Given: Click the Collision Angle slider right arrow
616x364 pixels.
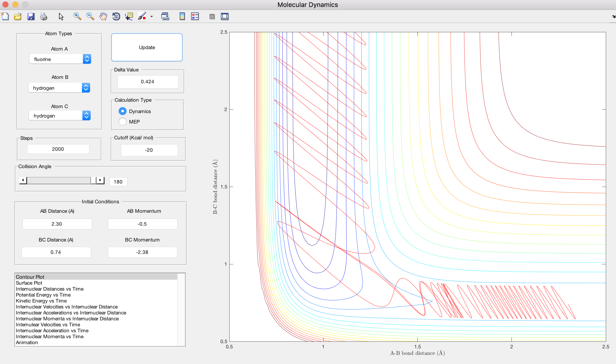Looking at the screenshot, I should (x=100, y=180).
